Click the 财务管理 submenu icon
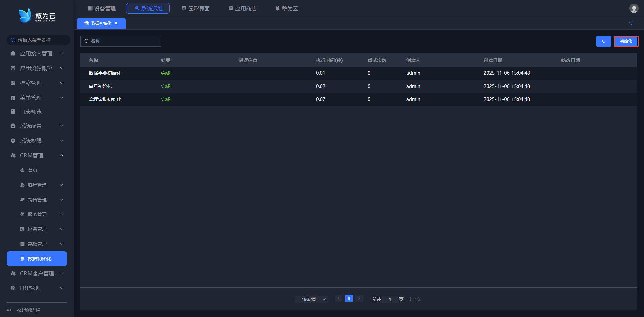The height and width of the screenshot is (317, 644). click(22, 229)
